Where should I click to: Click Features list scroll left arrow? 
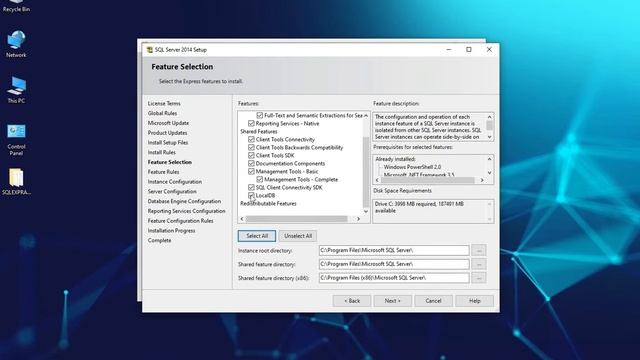tap(242, 219)
